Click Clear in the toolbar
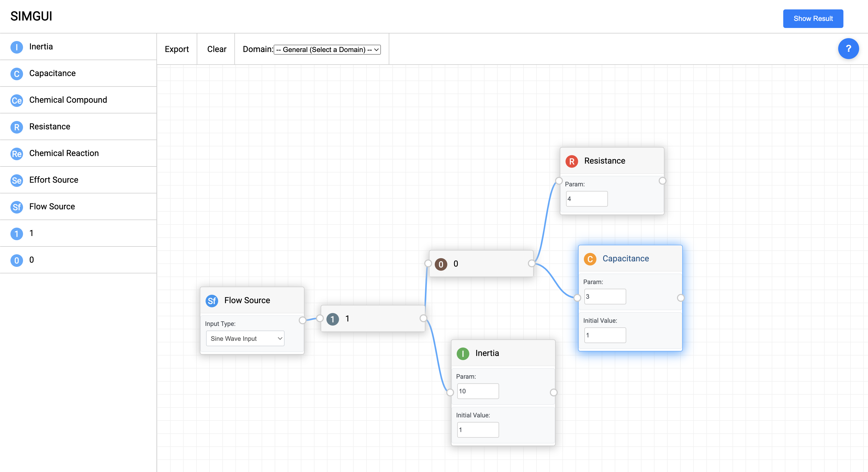 216,49
